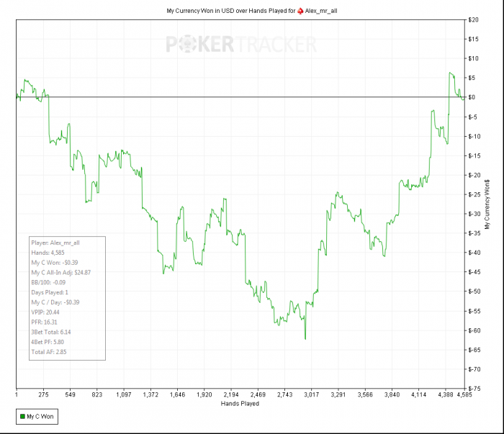Screen dimensions: 504x434
Task: Click the My C Won legend label
Action: [x=40, y=416]
